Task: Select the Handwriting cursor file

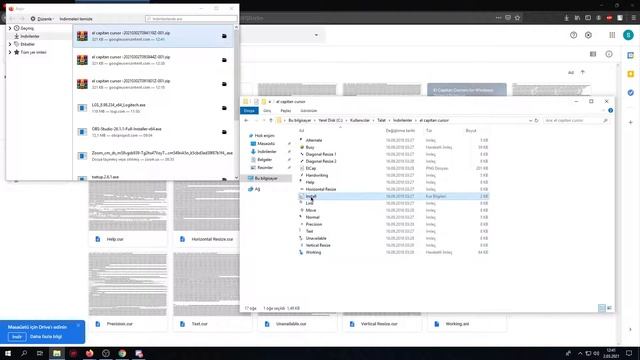Action: (x=317, y=175)
